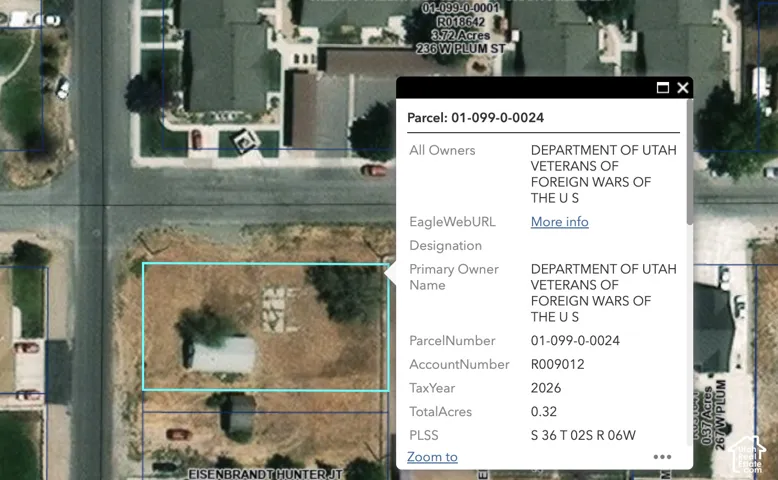Click the white building inside the selected parcel
The height and width of the screenshot is (480, 778).
pos(223,355)
